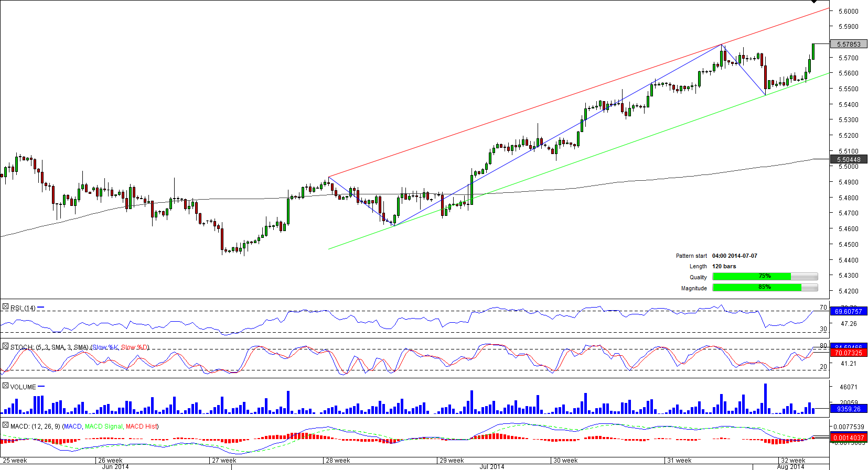Click the RSI value 69.60757
This screenshot has width=868, height=470.
tap(849, 312)
